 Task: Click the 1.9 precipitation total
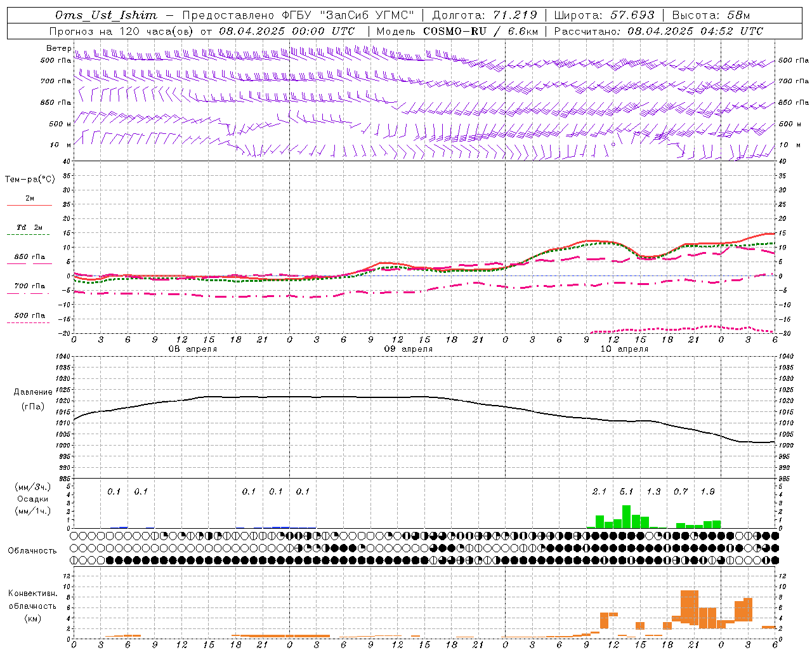click(708, 491)
